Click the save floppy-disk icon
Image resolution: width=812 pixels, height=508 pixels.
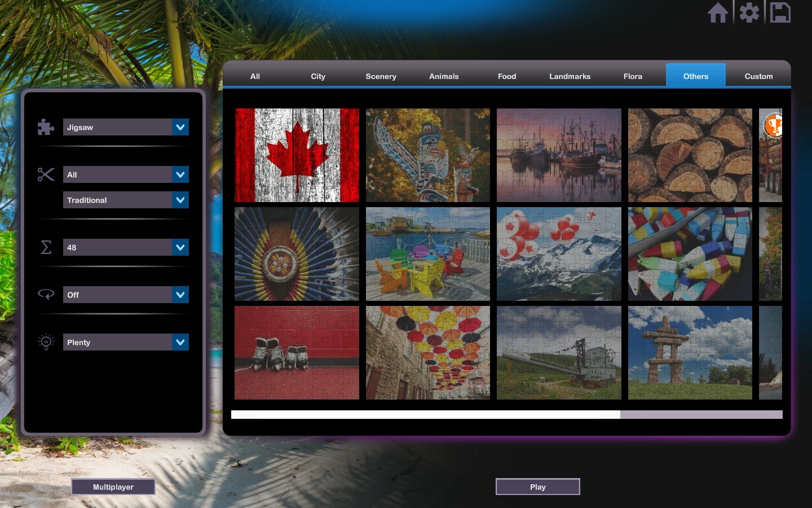pos(780,12)
